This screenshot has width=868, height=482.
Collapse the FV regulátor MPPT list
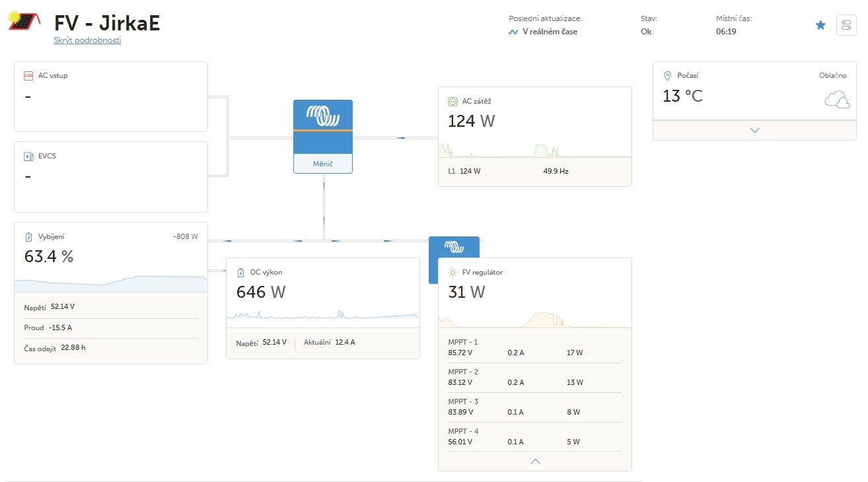tap(535, 461)
